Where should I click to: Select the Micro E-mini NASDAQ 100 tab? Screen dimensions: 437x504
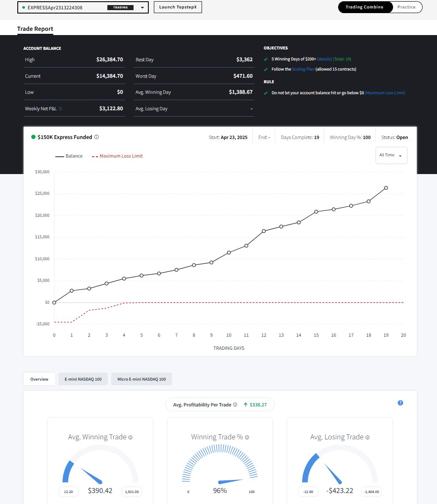[142, 379]
